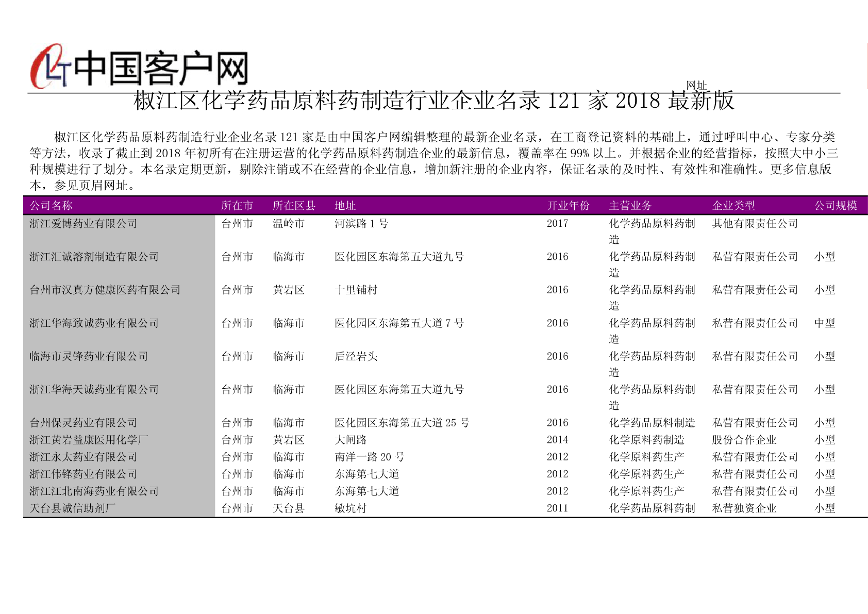Click the 温岭市 district cell

[289, 223]
